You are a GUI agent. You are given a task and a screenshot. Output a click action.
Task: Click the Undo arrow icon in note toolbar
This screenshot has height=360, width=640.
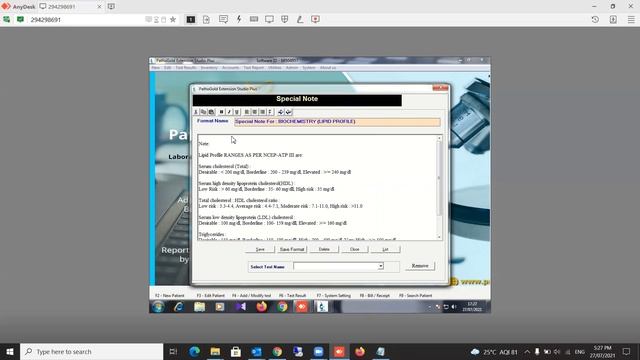point(280,112)
